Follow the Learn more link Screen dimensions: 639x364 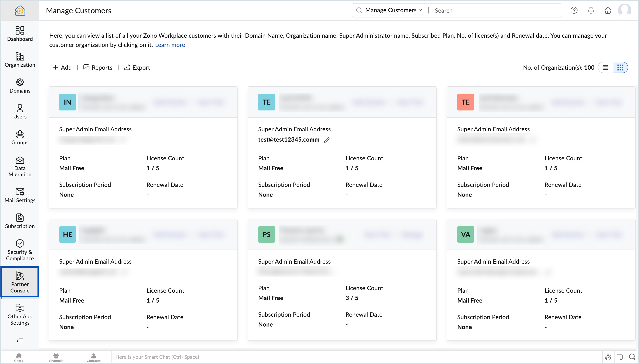click(x=170, y=45)
